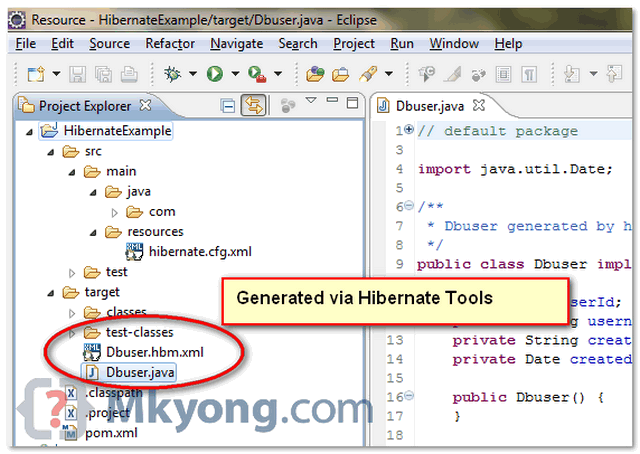Select the Project Explorer tab
The image size is (640, 454).
[x=85, y=106]
